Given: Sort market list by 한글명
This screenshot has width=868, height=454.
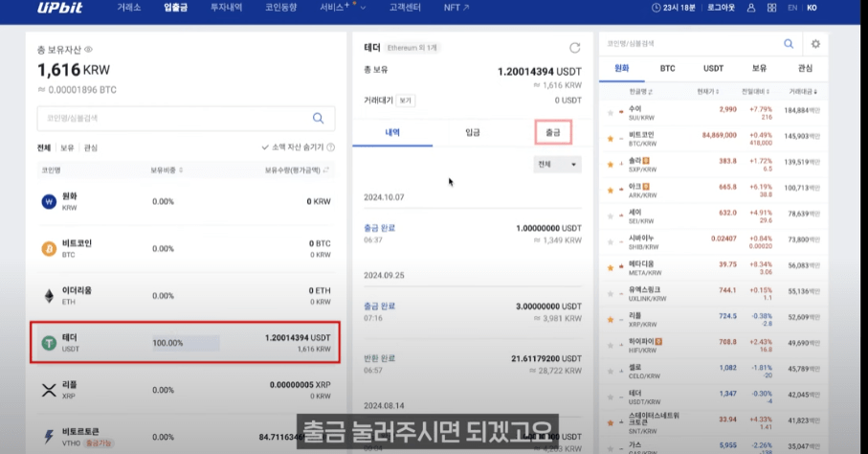Looking at the screenshot, I should [640, 91].
